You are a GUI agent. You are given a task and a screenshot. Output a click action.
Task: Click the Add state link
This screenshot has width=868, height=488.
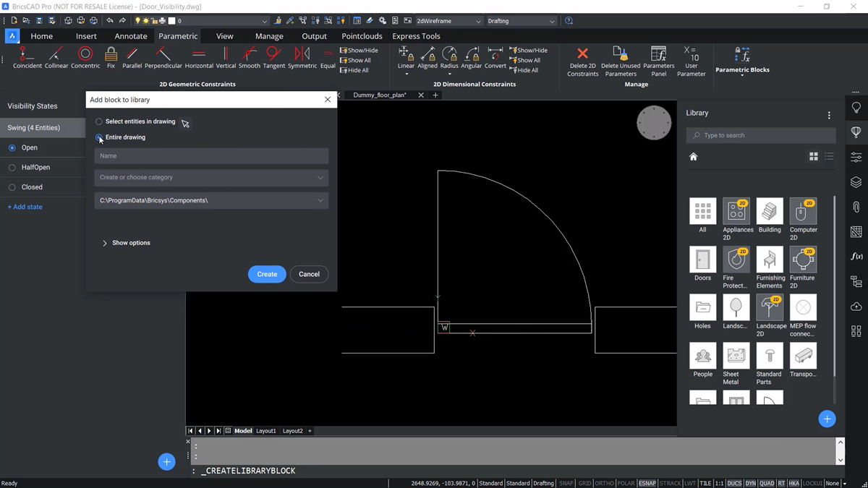coord(25,207)
